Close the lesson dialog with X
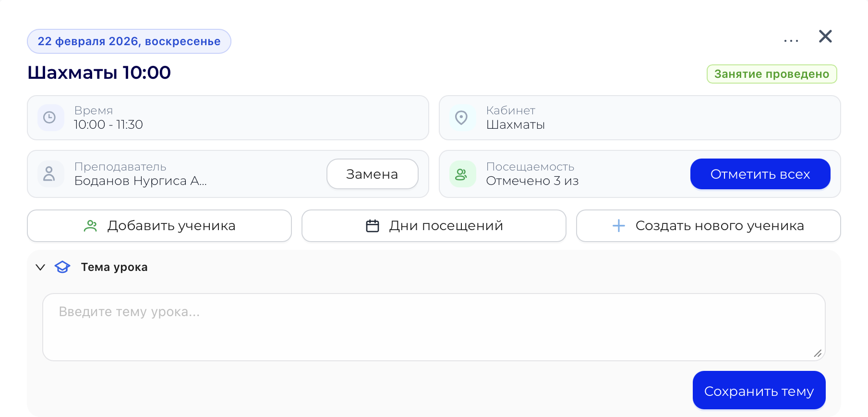The image size is (868, 417). coord(825,37)
